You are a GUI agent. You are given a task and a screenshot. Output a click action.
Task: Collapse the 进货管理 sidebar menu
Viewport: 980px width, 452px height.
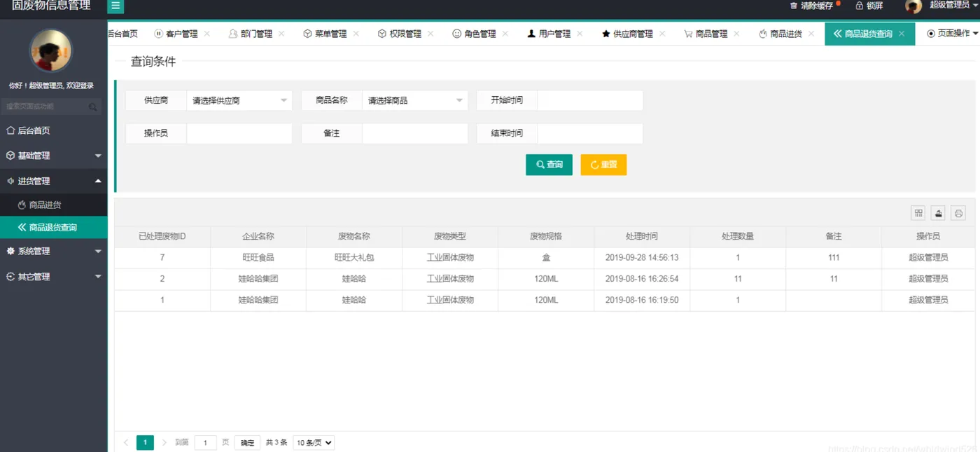coord(54,181)
